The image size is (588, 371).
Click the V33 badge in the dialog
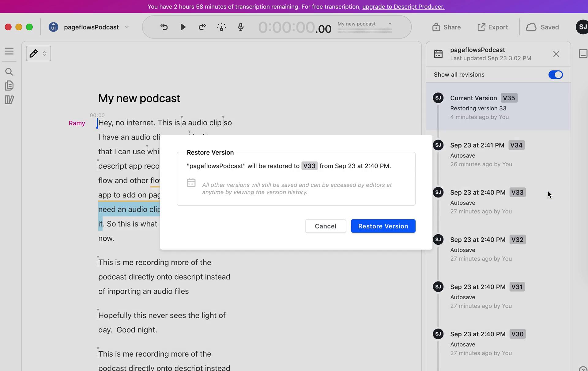[x=309, y=166]
